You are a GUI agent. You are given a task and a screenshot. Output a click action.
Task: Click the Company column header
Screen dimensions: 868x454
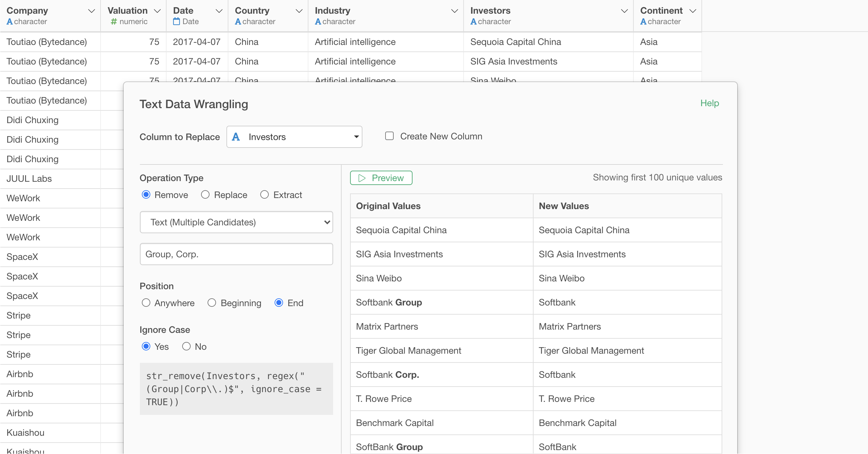pyautogui.click(x=50, y=16)
